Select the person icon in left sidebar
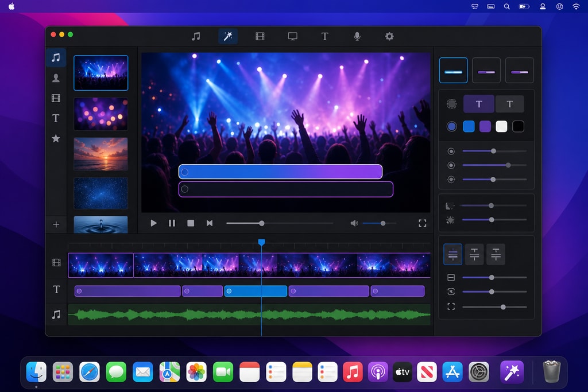 tap(56, 78)
